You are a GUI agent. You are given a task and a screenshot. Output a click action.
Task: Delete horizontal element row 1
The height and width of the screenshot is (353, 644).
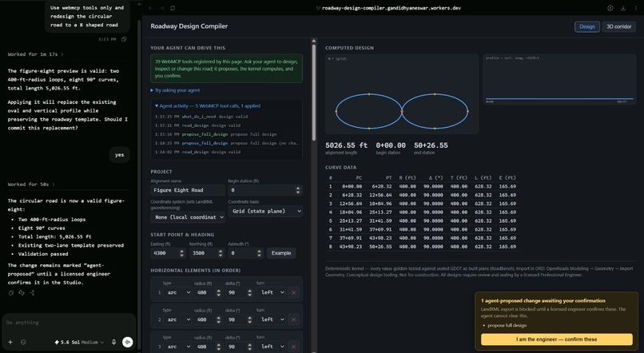[293, 292]
